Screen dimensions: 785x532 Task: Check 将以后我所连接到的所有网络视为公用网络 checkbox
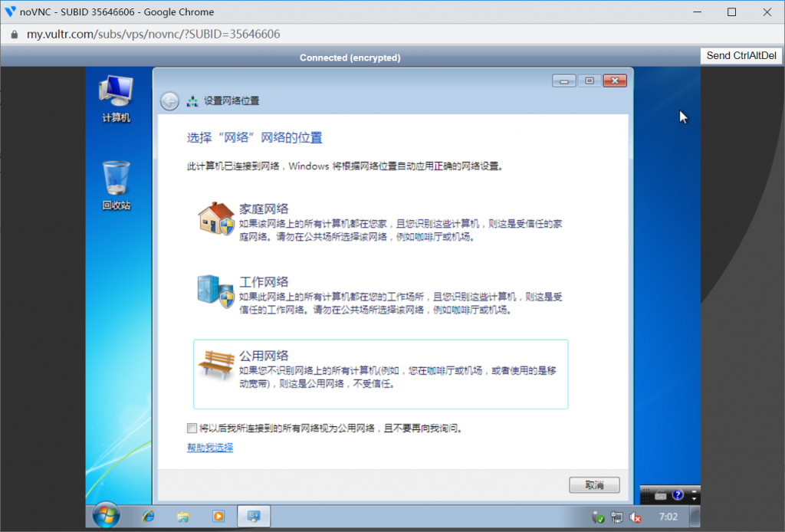pyautogui.click(x=192, y=428)
